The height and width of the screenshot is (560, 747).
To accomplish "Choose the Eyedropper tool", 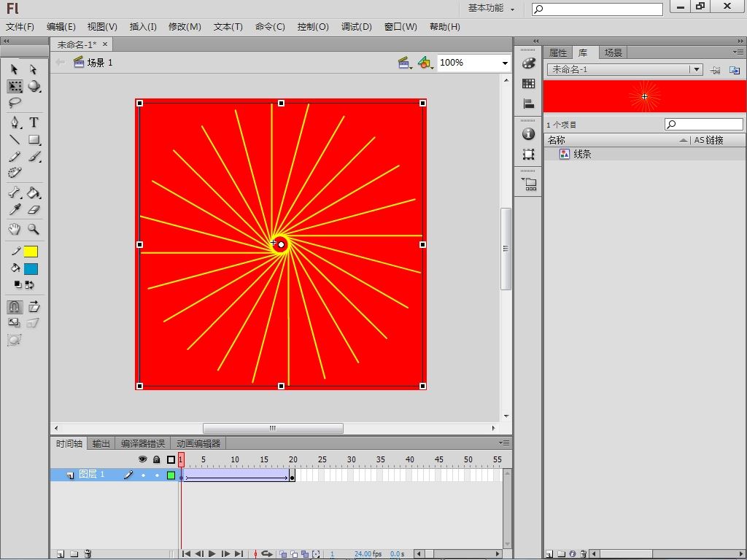I will pyautogui.click(x=15, y=210).
